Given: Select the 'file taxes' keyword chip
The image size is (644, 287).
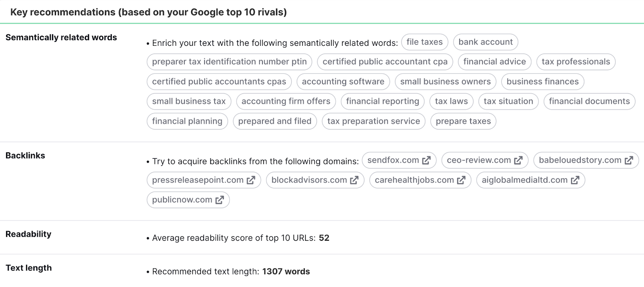Looking at the screenshot, I should 425,42.
